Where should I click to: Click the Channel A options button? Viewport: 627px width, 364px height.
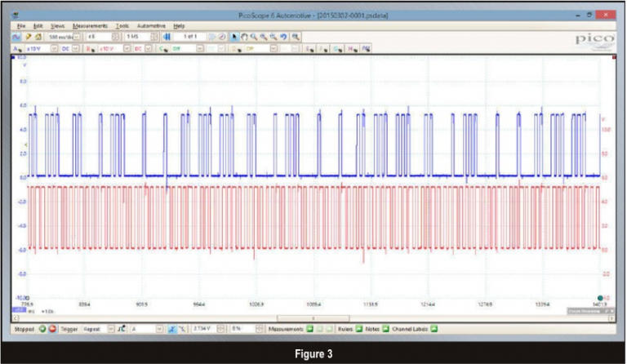pyautogui.click(x=17, y=48)
